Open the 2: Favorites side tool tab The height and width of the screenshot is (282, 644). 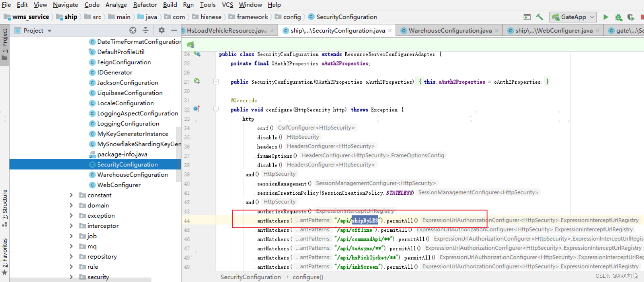(x=5, y=257)
